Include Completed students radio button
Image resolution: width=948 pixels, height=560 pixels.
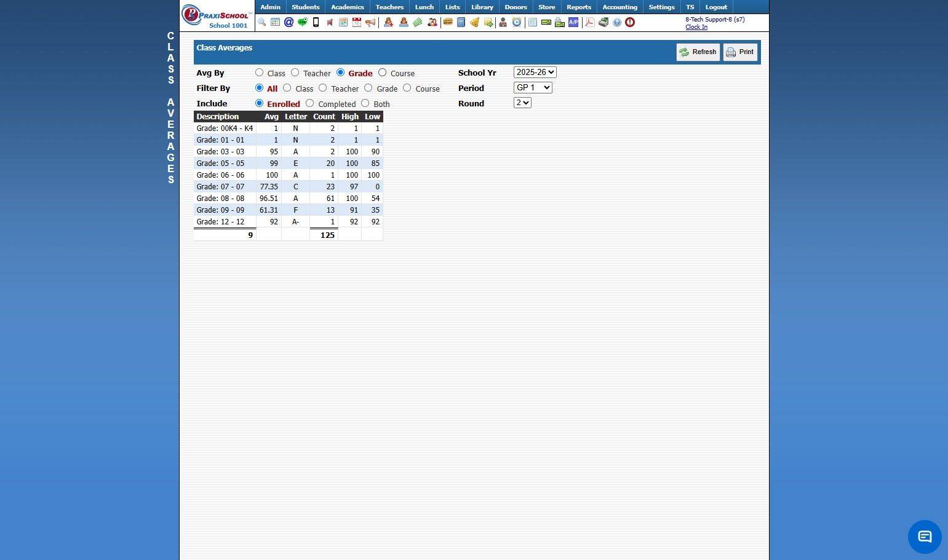(x=310, y=103)
